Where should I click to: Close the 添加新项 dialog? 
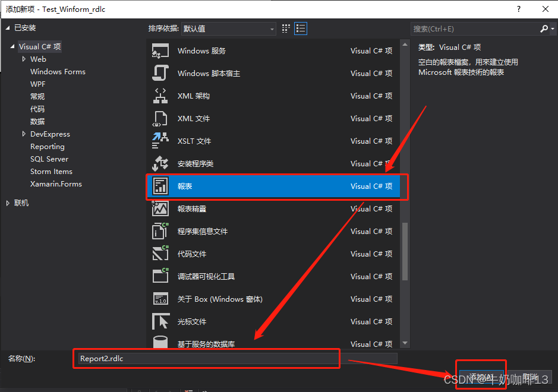(545, 10)
